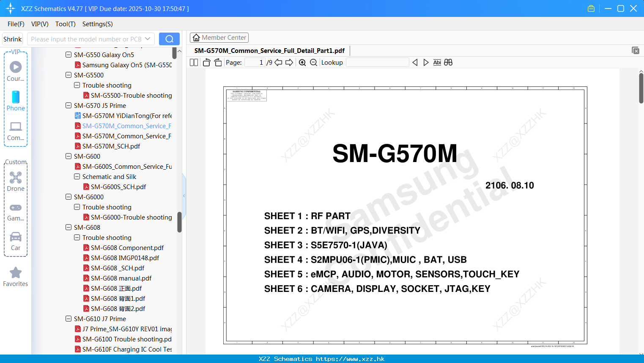The height and width of the screenshot is (363, 644).
Task: Collapse the SM-G608 tree node
Action: (69, 227)
